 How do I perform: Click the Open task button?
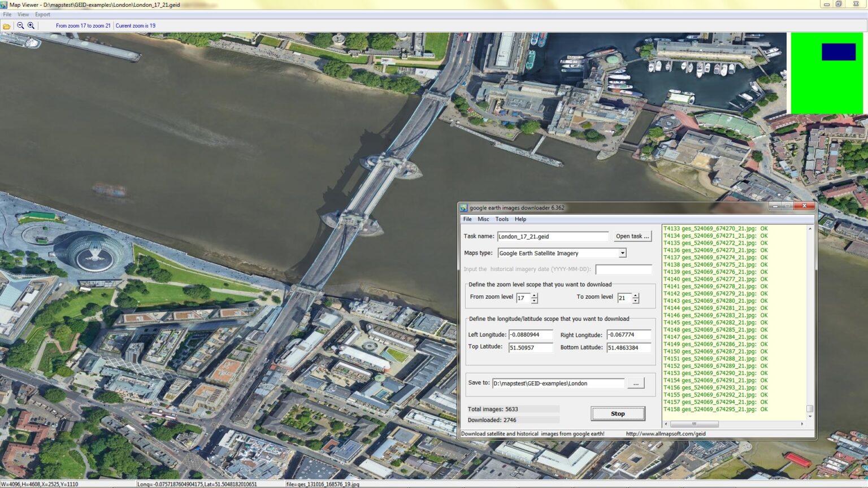click(632, 236)
